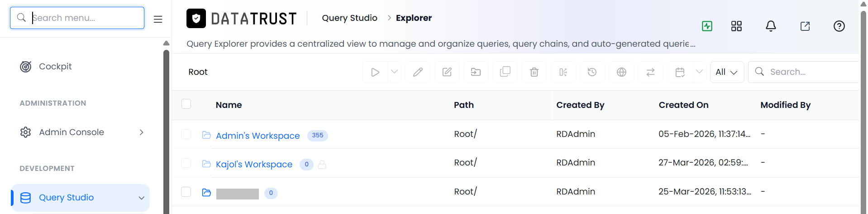The width and height of the screenshot is (868, 214).
Task: Click the Kajol's Workspace folder icon
Action: pos(206,164)
